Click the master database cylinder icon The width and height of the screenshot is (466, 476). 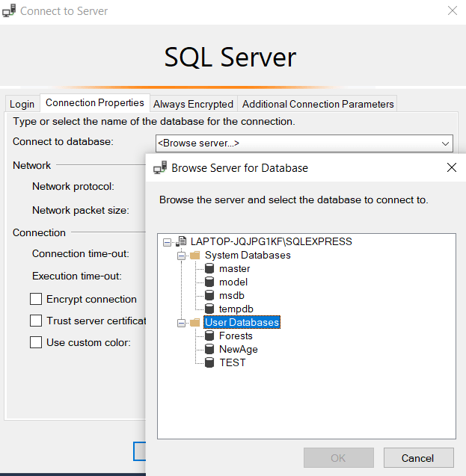coord(209,269)
